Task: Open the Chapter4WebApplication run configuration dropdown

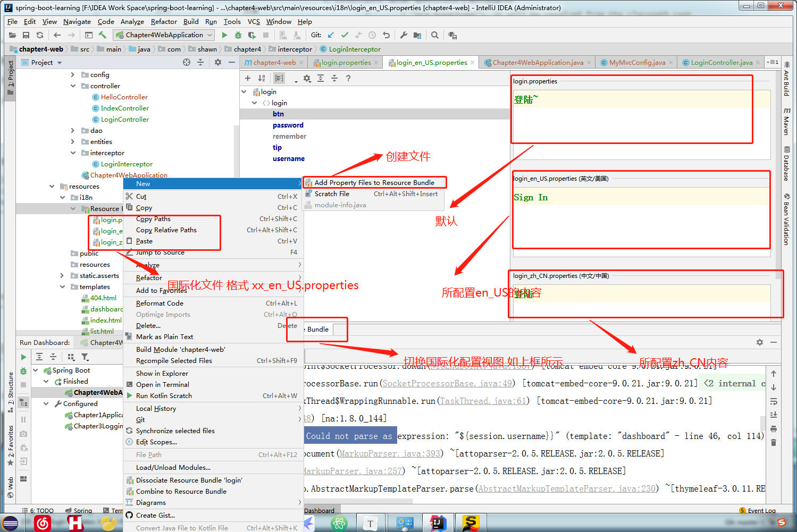Action: pos(164,35)
